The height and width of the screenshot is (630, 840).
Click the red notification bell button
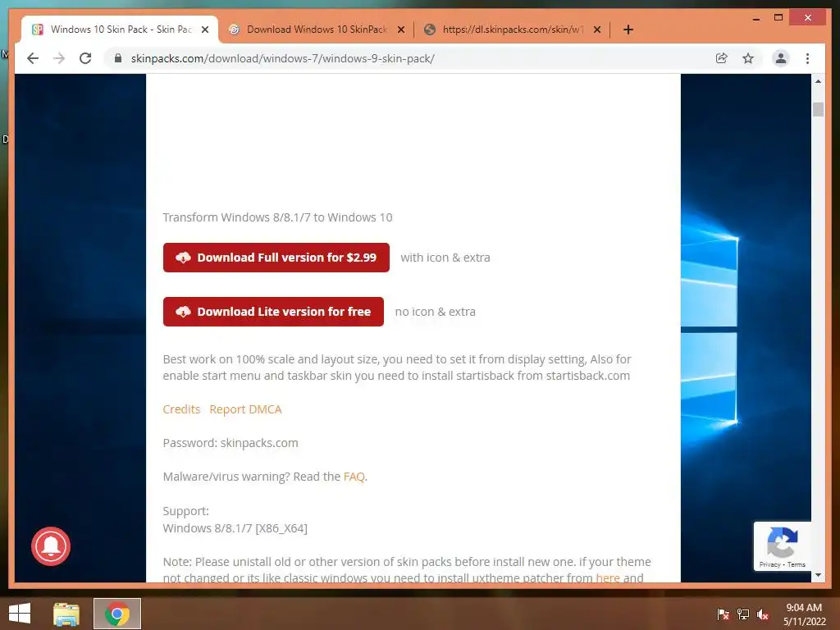point(51,546)
